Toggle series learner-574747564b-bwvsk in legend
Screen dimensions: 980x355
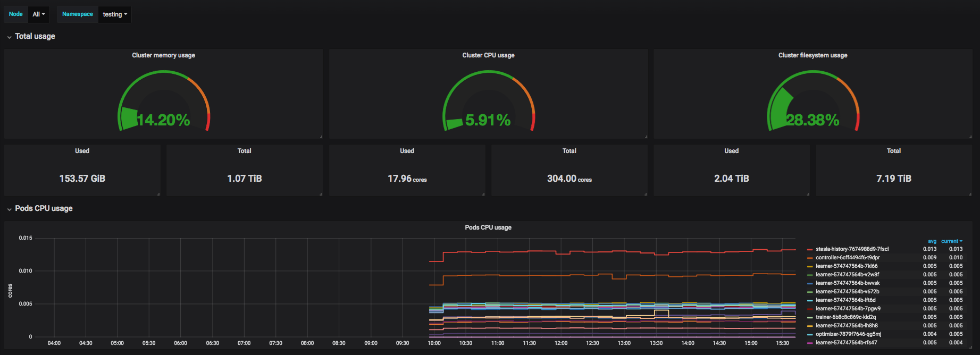point(848,283)
